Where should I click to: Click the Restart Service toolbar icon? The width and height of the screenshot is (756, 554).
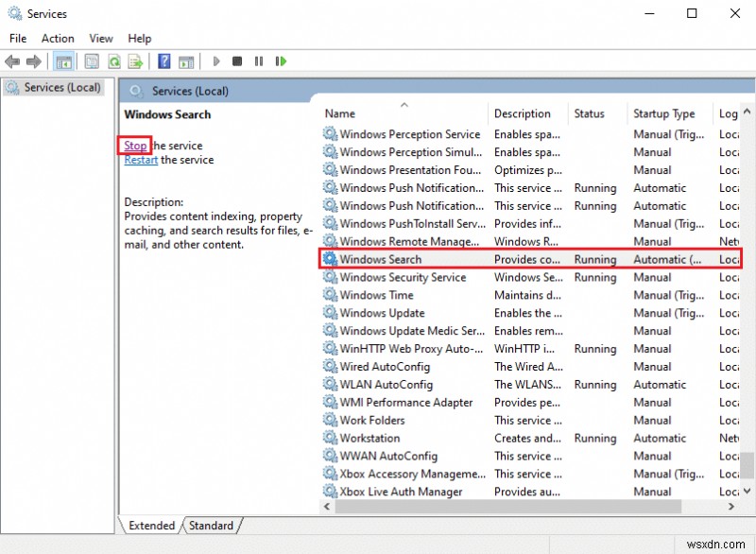click(x=281, y=61)
